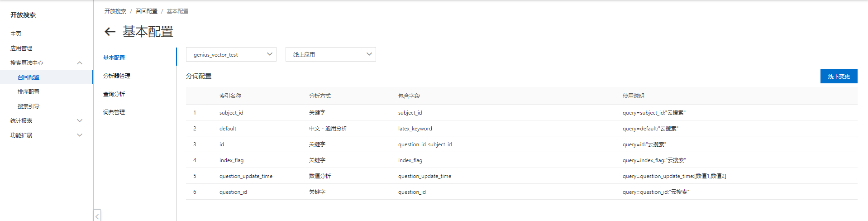868x221 pixels.
Task: Select index name question_update_time in row 5
Action: pos(246,176)
